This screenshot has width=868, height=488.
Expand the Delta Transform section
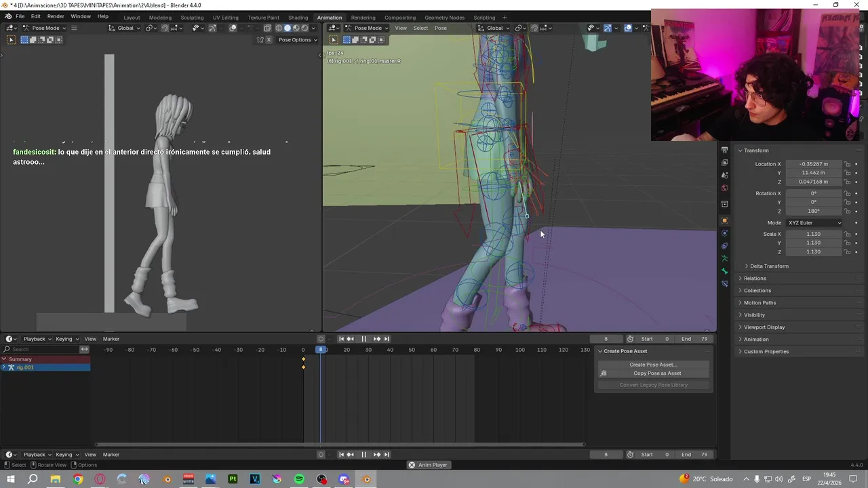click(769, 266)
